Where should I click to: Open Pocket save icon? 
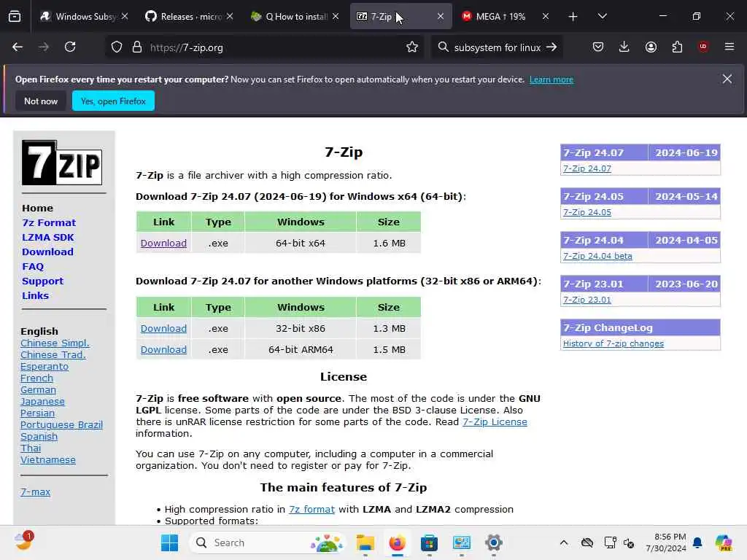coord(598,47)
